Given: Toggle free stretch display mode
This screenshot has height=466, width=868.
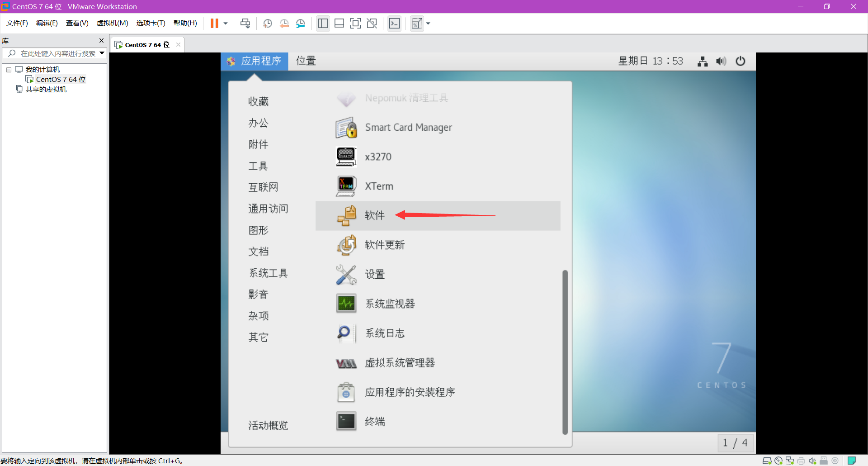Looking at the screenshot, I should tap(372, 23).
